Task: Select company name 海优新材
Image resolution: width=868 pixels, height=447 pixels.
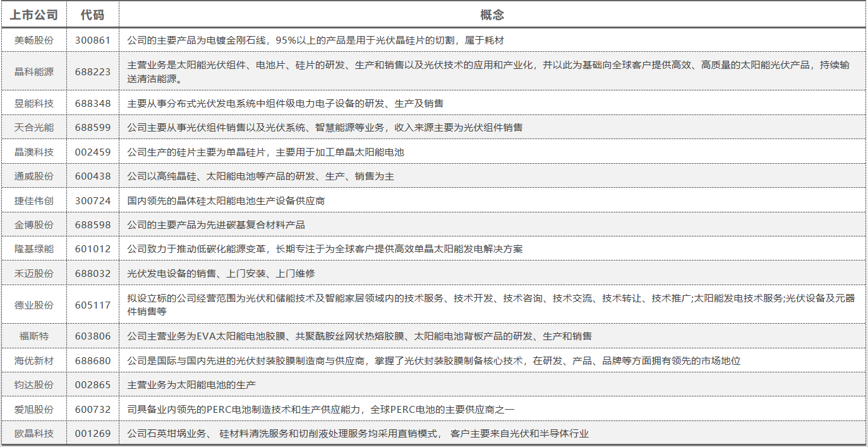Action: pyautogui.click(x=34, y=361)
